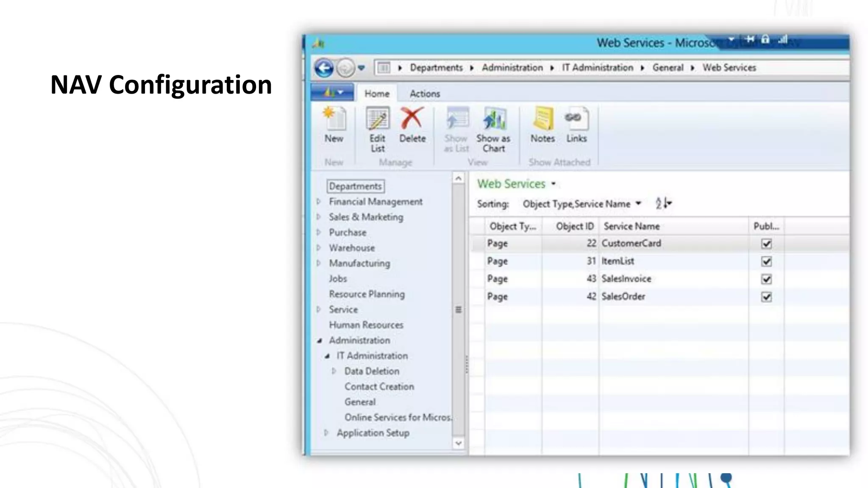
Task: Select General under IT Administration
Action: [360, 402]
